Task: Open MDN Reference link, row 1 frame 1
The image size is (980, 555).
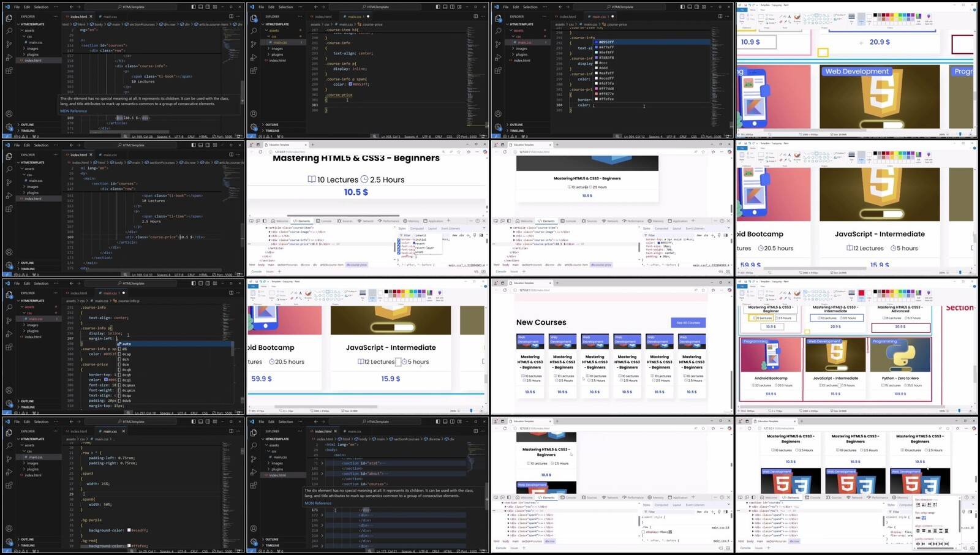Action: pyautogui.click(x=73, y=111)
